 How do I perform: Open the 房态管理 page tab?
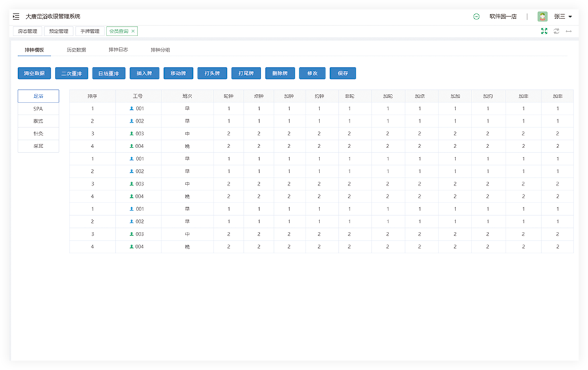pos(27,31)
